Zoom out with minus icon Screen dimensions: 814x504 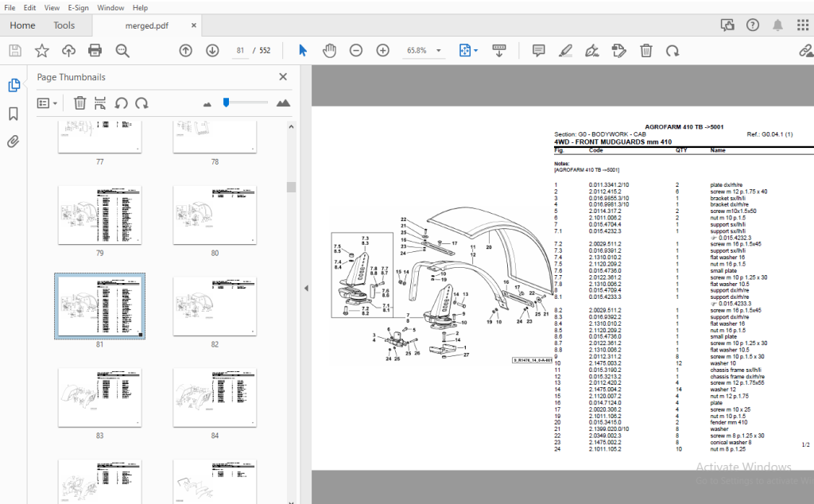point(356,50)
